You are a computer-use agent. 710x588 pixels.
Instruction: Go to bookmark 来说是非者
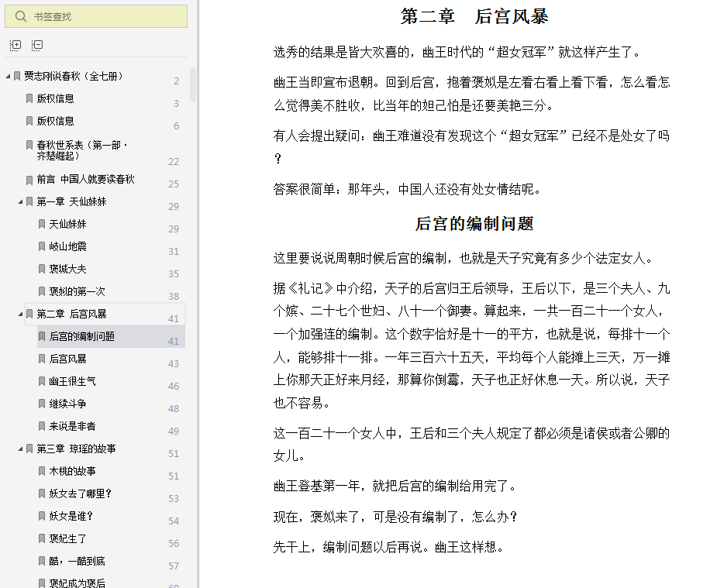pyautogui.click(x=72, y=426)
